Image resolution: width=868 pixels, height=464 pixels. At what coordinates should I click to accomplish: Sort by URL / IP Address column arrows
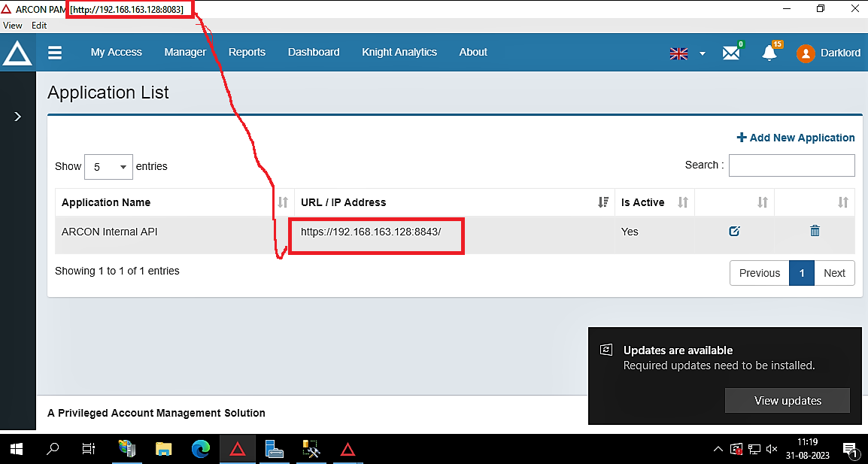(x=603, y=202)
